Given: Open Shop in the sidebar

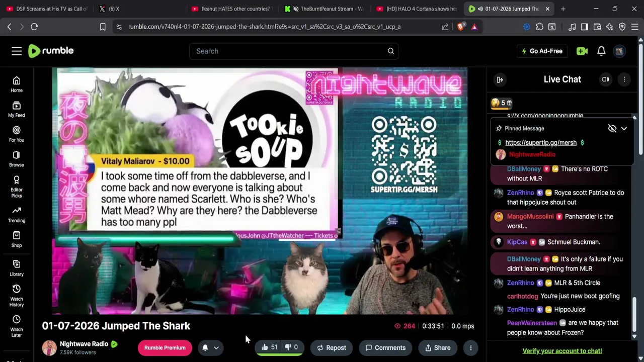Looking at the screenshot, I should 17,239.
